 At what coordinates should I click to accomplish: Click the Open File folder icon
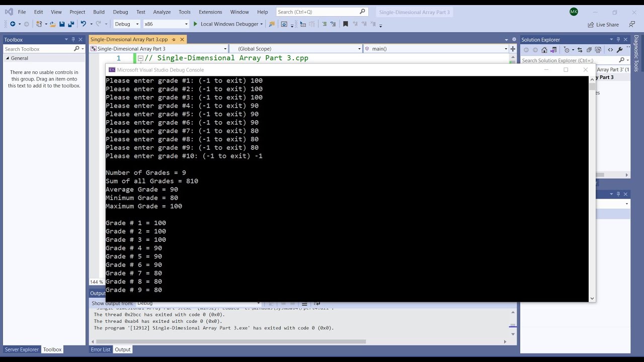coord(53,24)
